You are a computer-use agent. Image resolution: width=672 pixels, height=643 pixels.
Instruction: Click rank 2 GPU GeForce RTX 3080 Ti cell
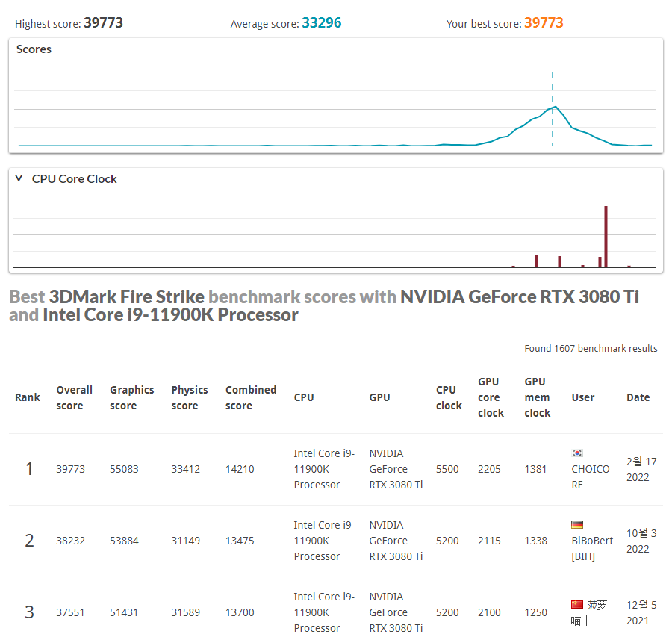tap(396, 541)
